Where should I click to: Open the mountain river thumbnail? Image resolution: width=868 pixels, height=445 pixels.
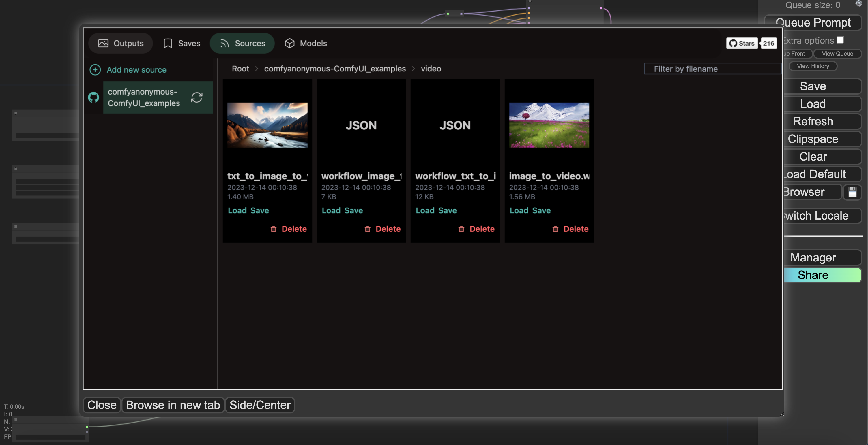click(267, 125)
